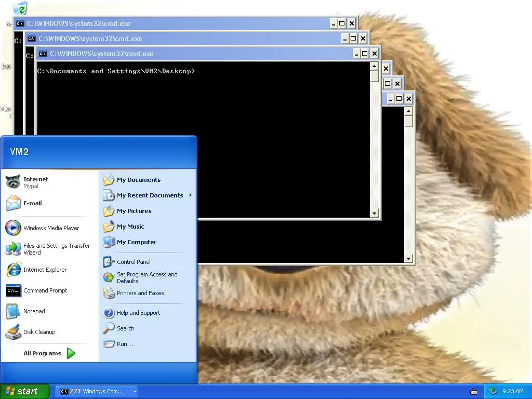Click cmd icon in rearmost cmd.exe title bar
Viewport: 532px width, 399px height.
click(x=20, y=24)
